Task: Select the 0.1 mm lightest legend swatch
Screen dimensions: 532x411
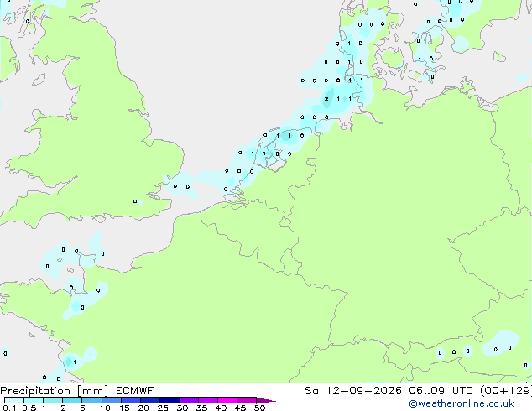Action: 14,400
